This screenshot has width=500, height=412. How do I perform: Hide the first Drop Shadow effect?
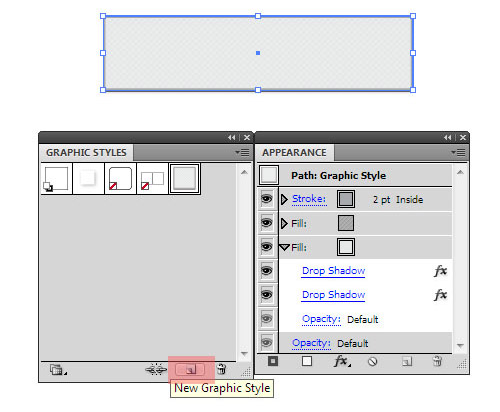click(x=267, y=271)
